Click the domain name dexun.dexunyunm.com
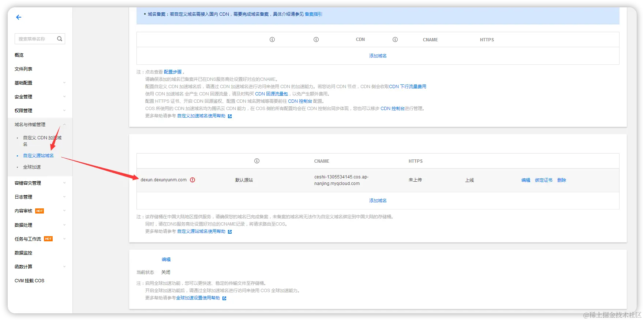Viewport: 644px width, 321px height. (164, 180)
